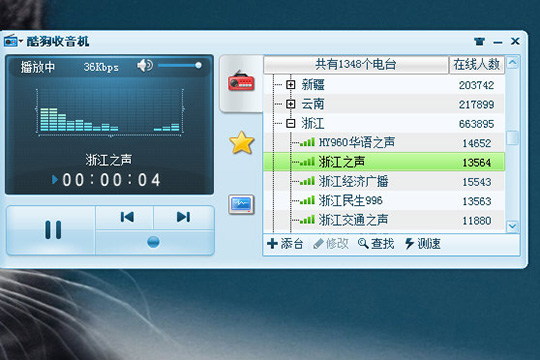Click the spectrum equalizer display
The width and height of the screenshot is (540, 360).
pyautogui.click(x=110, y=112)
